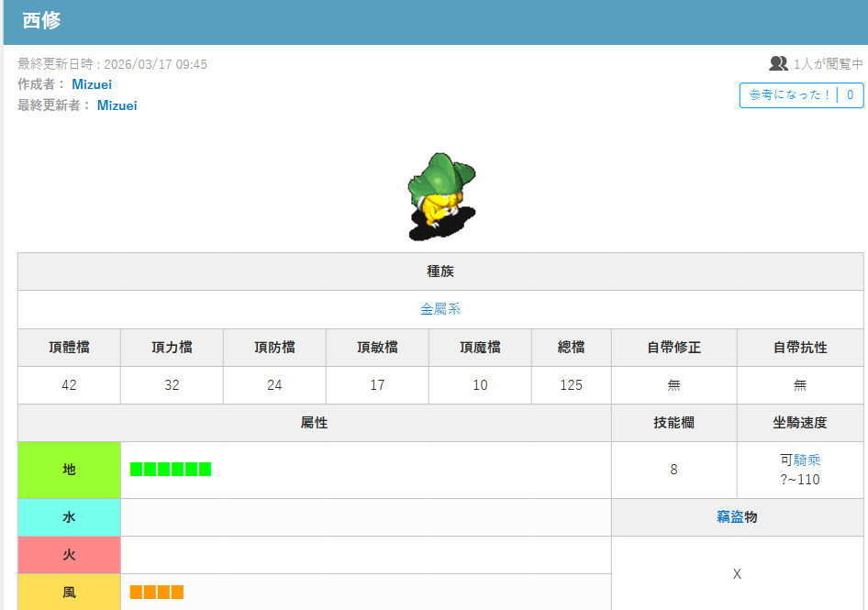Click the 参考になった! button
Image resolution: width=868 pixels, height=610 pixels.
pyautogui.click(x=801, y=95)
